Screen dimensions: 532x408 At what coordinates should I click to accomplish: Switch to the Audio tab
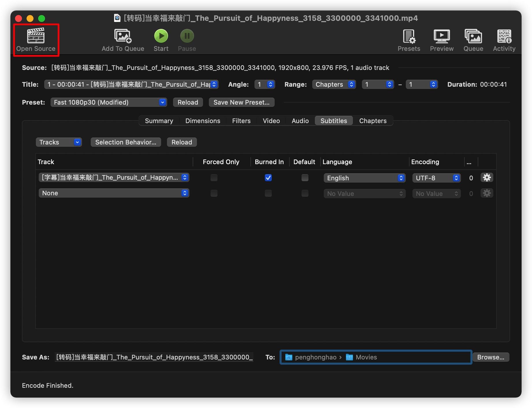coord(300,121)
